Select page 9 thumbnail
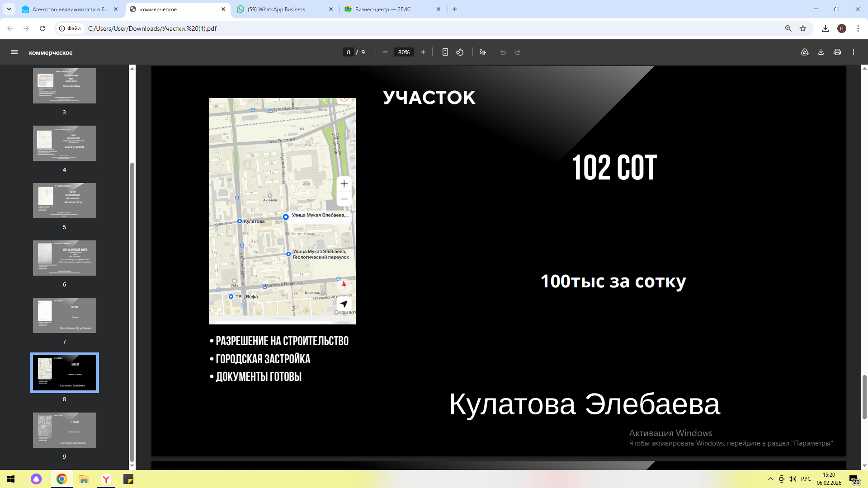Screen dimensions: 868x488 click(65, 430)
